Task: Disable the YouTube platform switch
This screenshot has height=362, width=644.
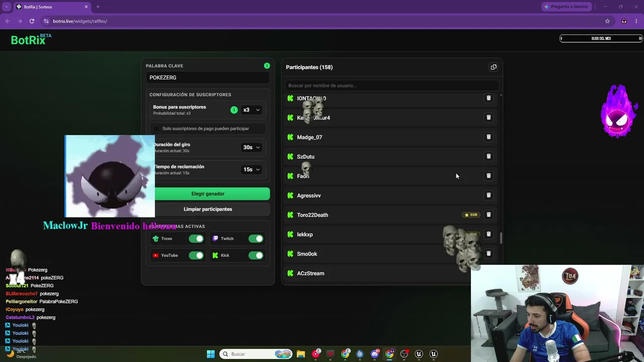Action: tap(196, 255)
